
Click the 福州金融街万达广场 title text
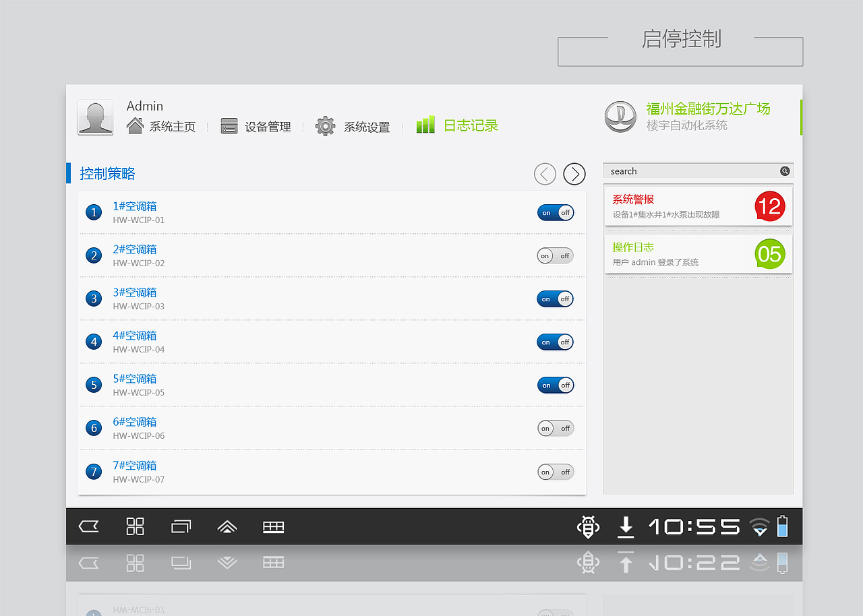point(708,109)
